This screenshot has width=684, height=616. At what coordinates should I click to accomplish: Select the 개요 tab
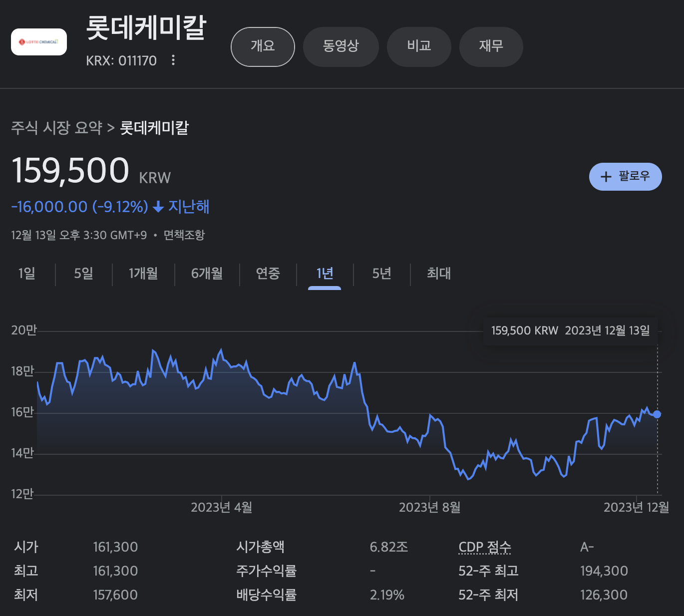click(263, 46)
